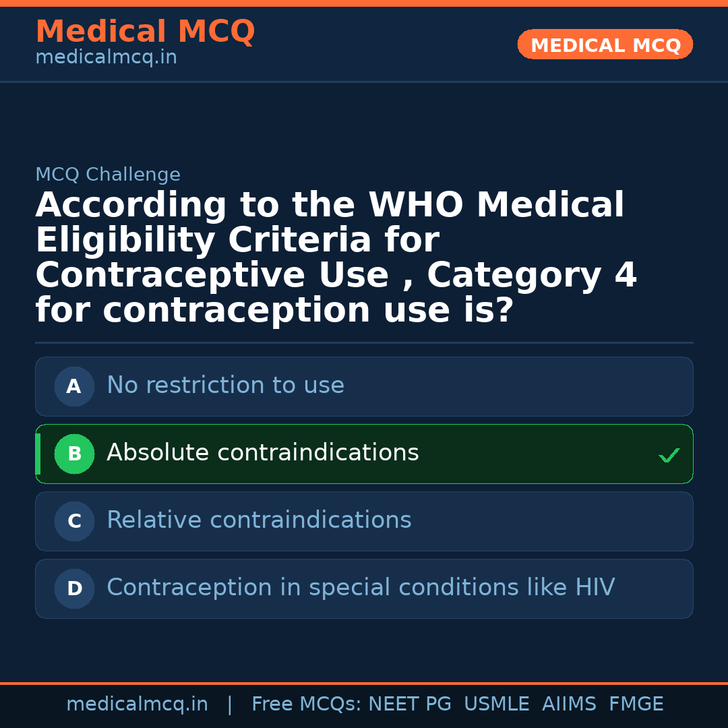Click NEET PG in the footer
728x728 pixels.
pos(410,704)
